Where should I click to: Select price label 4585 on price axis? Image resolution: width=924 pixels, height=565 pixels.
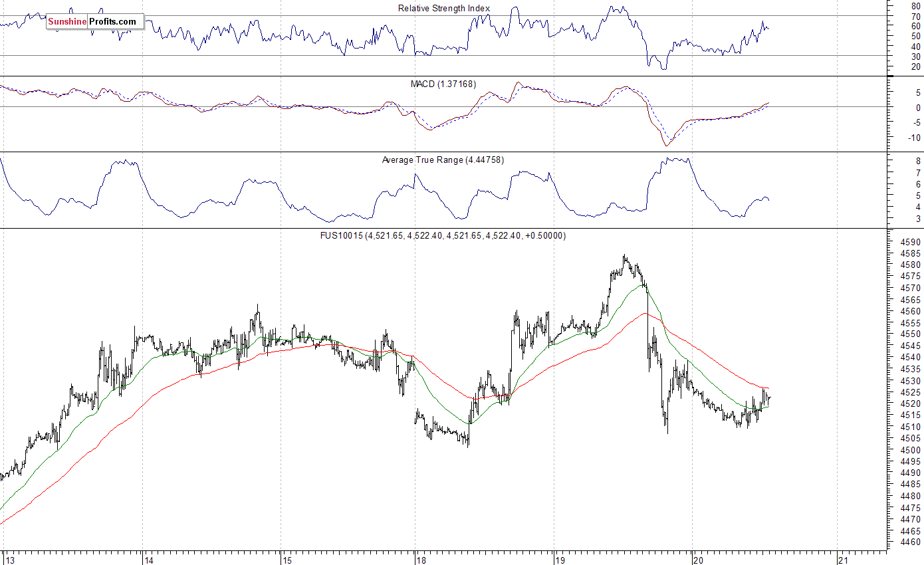pos(912,253)
